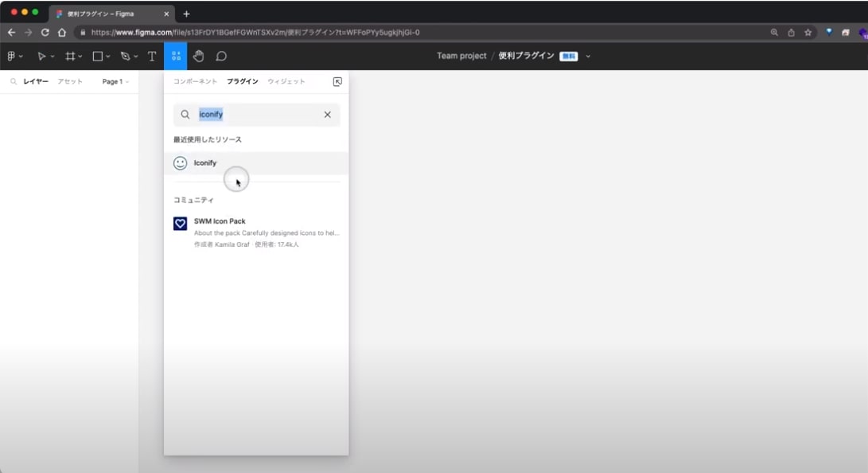Click Team project in file breadcrumb

[x=461, y=56]
